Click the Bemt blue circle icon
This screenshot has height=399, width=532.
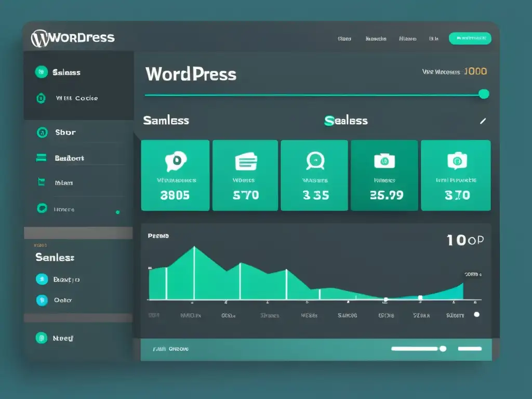click(42, 279)
